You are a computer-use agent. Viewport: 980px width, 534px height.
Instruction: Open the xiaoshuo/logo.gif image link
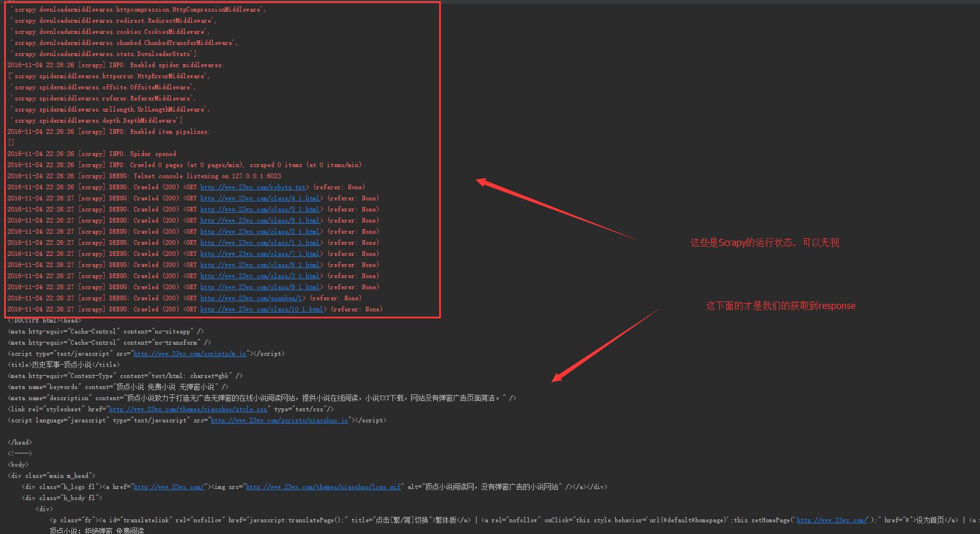coord(323,487)
